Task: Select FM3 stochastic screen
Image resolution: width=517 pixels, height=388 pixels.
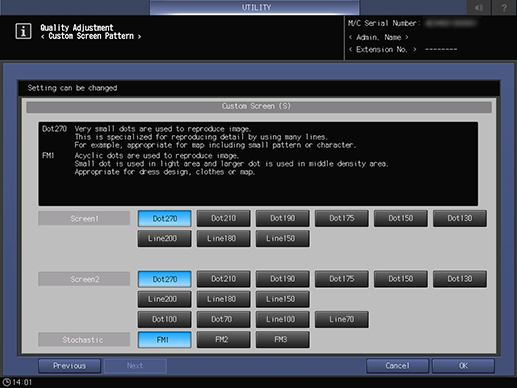Action: 283,340
